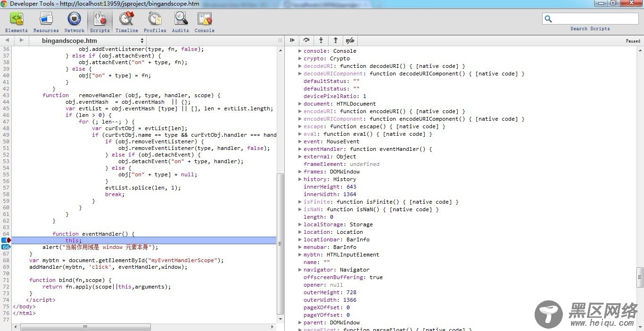The width and height of the screenshot is (644, 331).
Task: Expand the console: Console property
Action: [300, 51]
